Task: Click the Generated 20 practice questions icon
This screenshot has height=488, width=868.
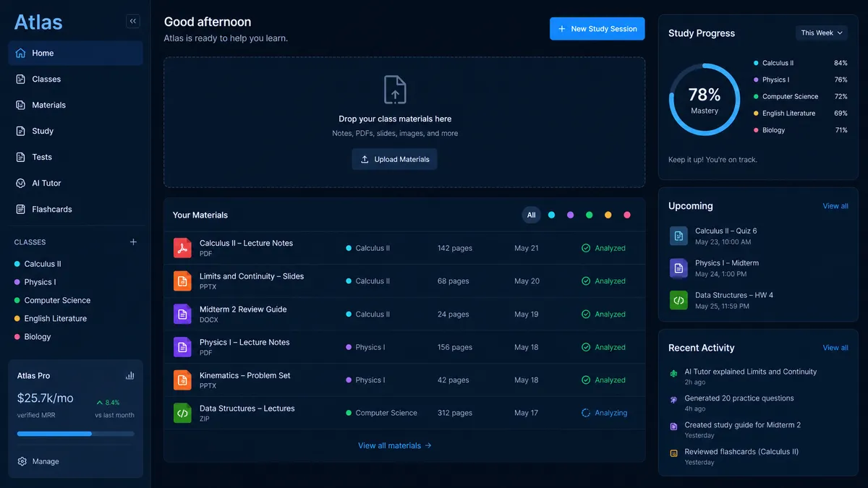Action: coord(673,399)
